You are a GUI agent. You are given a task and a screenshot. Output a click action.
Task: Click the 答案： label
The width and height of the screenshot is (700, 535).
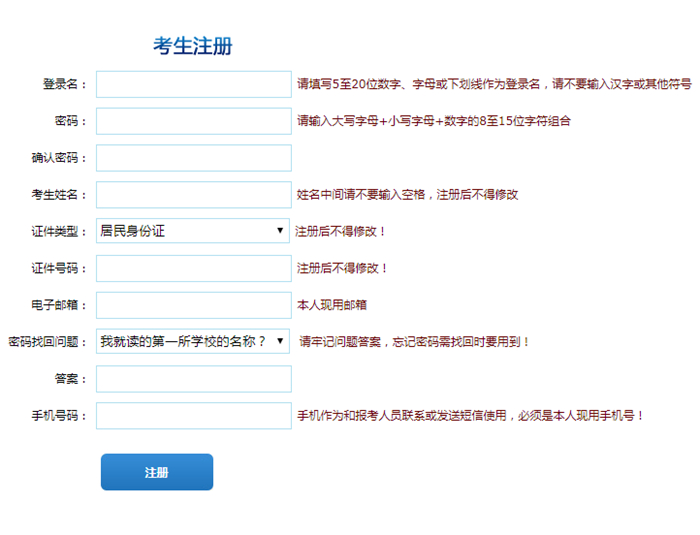pyautogui.click(x=71, y=379)
